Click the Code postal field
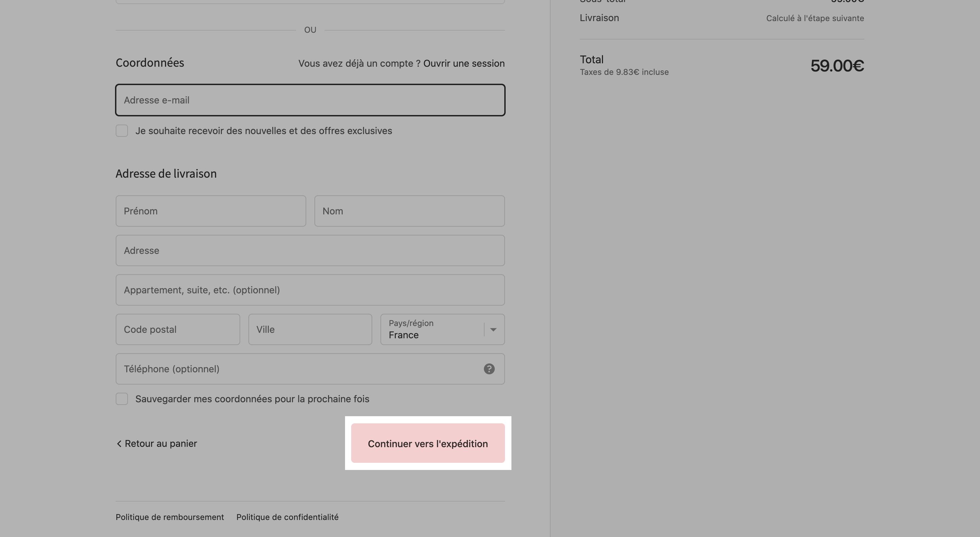Viewport: 980px width, 537px height. click(178, 329)
